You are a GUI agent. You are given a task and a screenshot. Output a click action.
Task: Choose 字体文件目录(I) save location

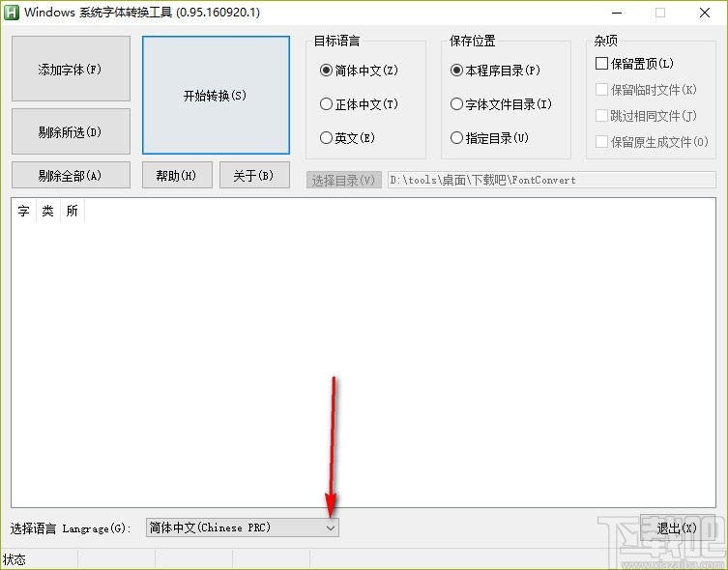pyautogui.click(x=502, y=104)
